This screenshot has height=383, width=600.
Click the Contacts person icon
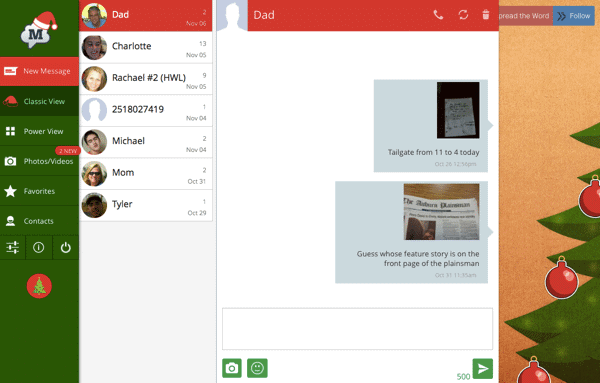coord(10,221)
